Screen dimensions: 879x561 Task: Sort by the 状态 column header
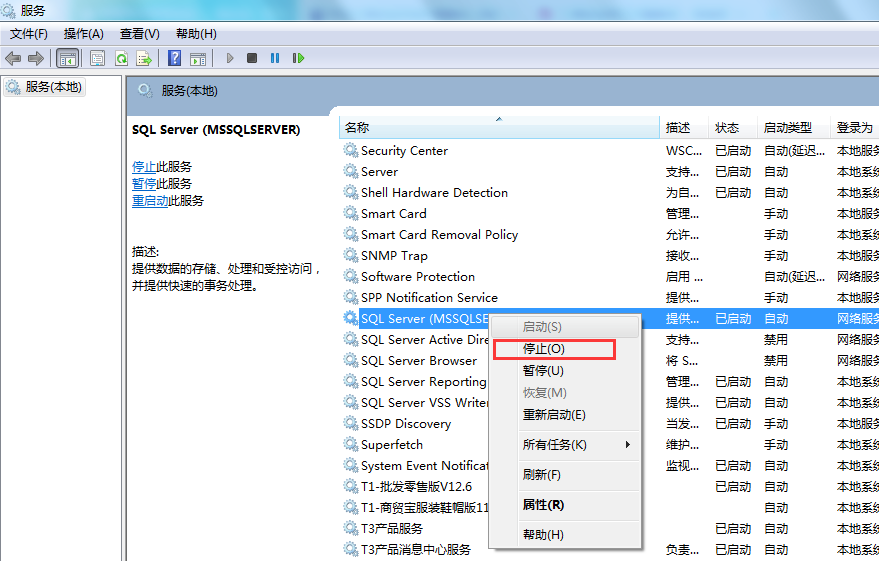coord(733,128)
